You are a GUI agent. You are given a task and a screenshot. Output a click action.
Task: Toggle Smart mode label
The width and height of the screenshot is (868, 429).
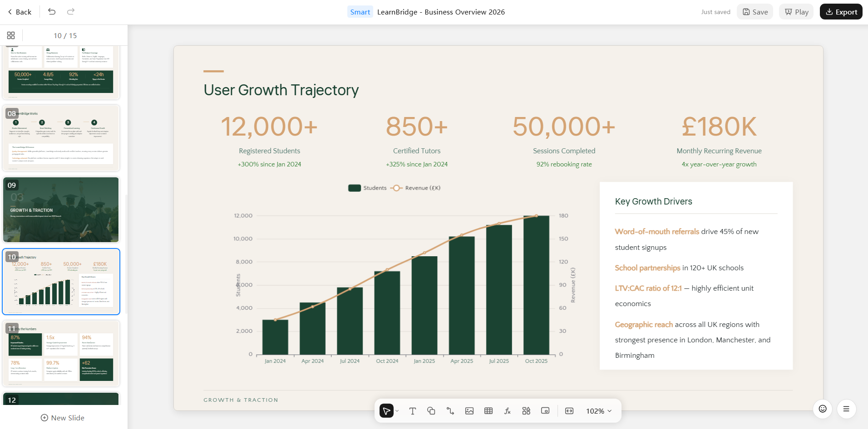tap(360, 12)
